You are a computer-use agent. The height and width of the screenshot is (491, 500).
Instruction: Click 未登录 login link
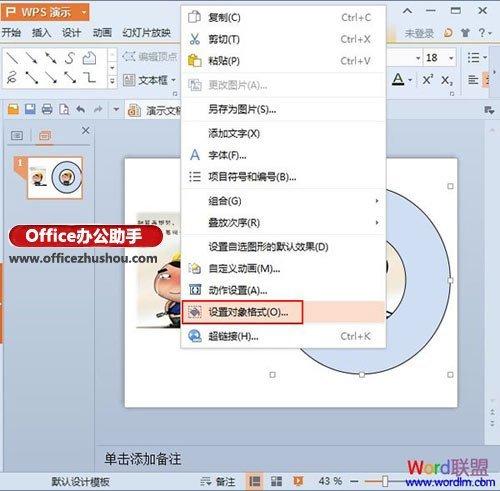(419, 33)
